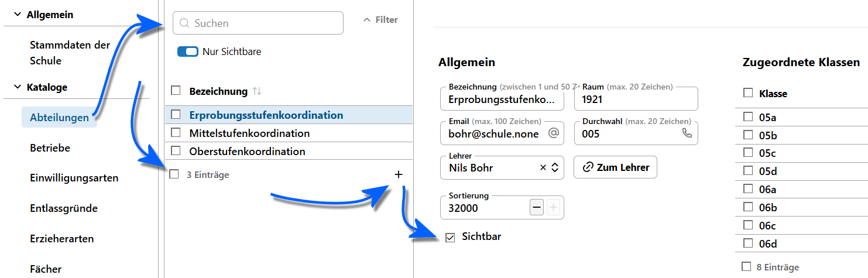The height and width of the screenshot is (278, 868).
Task: Collapse the Kataloge section
Action: pos(18,87)
